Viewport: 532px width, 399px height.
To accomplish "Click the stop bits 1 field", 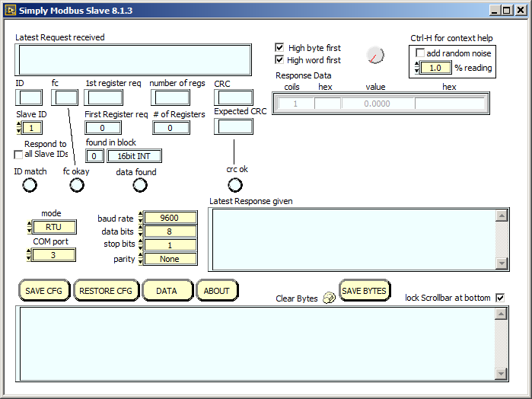I will pos(170,245).
